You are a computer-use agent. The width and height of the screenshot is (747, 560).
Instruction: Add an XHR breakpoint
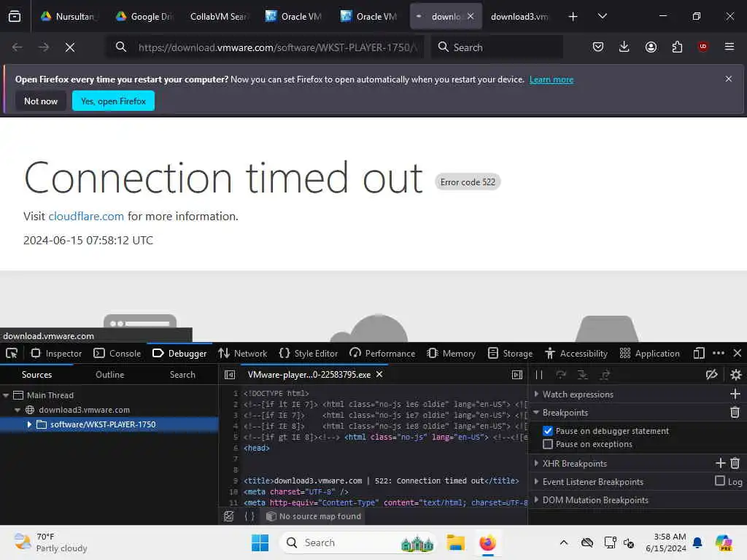click(720, 463)
